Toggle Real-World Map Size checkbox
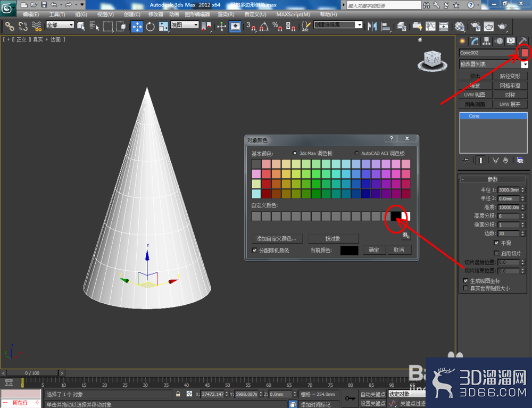Screen dimensions: 532x408 465,288
